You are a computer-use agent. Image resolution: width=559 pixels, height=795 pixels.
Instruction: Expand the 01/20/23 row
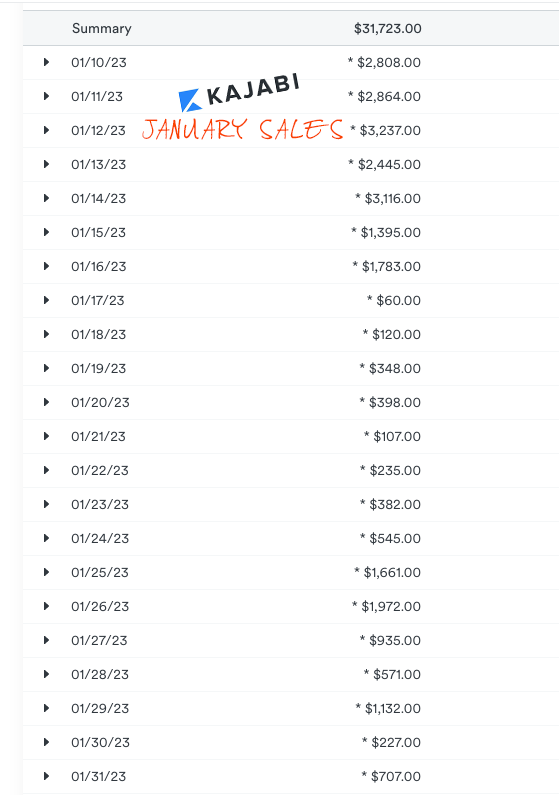[x=46, y=402]
